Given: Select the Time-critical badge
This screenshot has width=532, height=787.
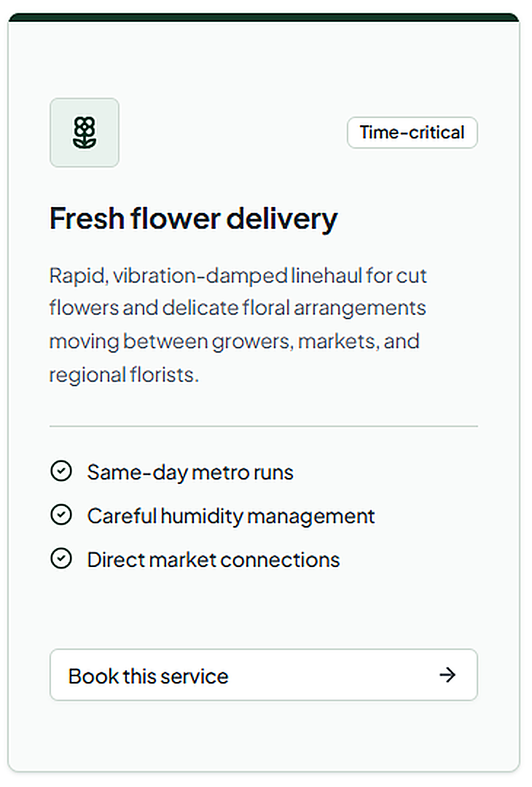Looking at the screenshot, I should click(412, 133).
